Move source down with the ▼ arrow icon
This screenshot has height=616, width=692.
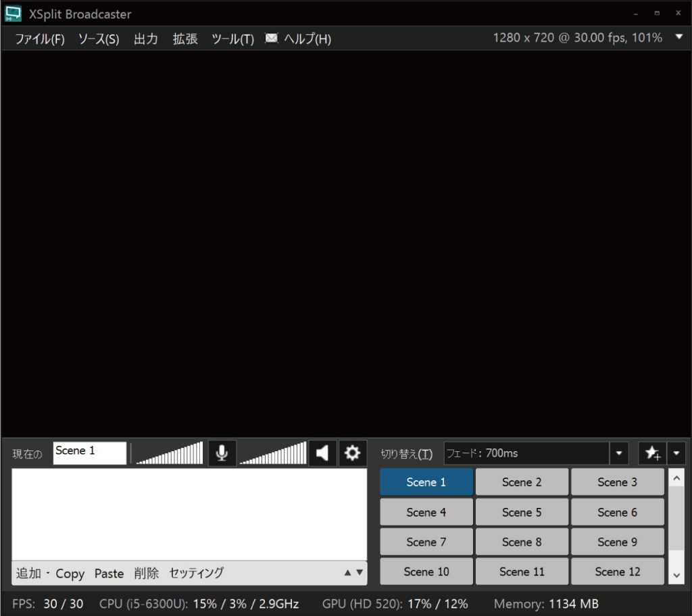pyautogui.click(x=360, y=572)
